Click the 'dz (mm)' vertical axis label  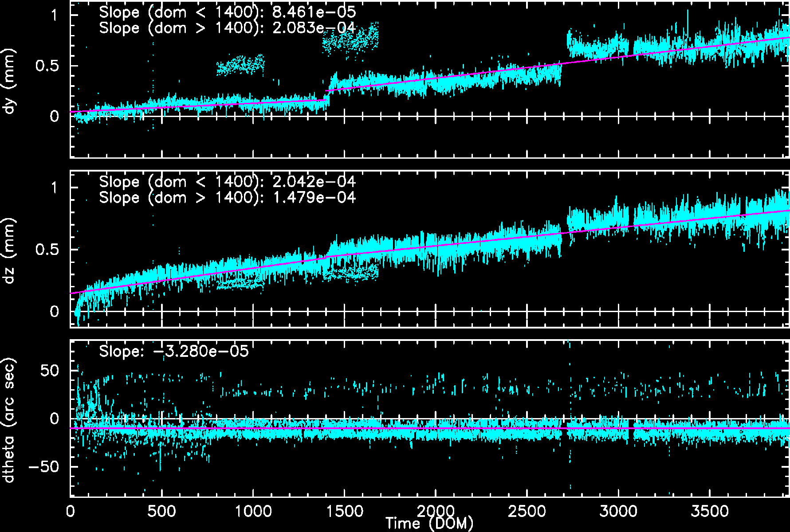(x=9, y=250)
